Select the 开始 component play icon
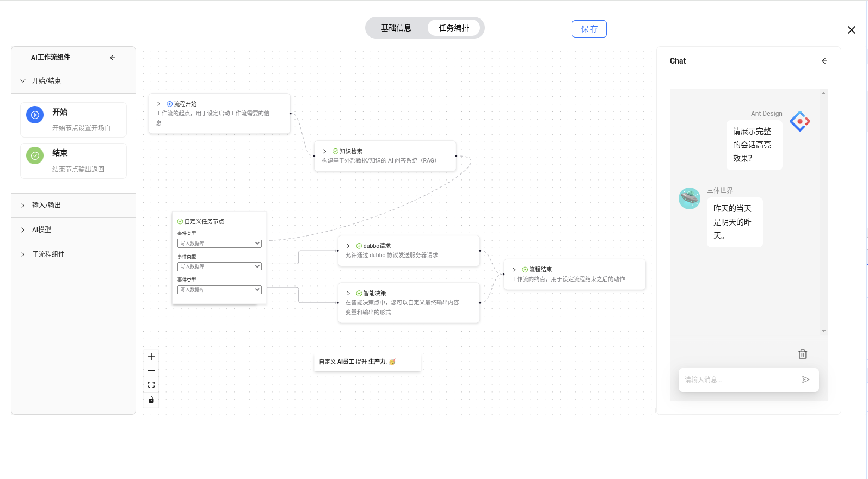Viewport: 868px width, 479px height. click(35, 115)
